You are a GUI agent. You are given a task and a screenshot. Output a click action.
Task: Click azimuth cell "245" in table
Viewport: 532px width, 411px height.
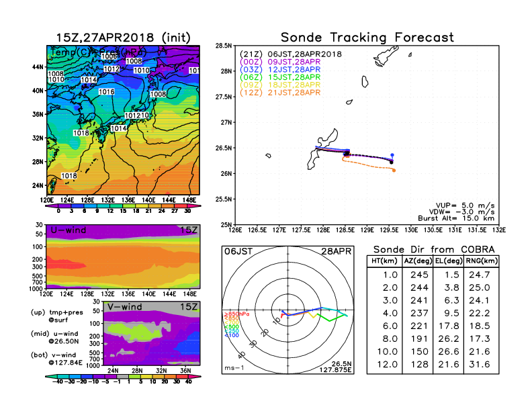click(419, 275)
